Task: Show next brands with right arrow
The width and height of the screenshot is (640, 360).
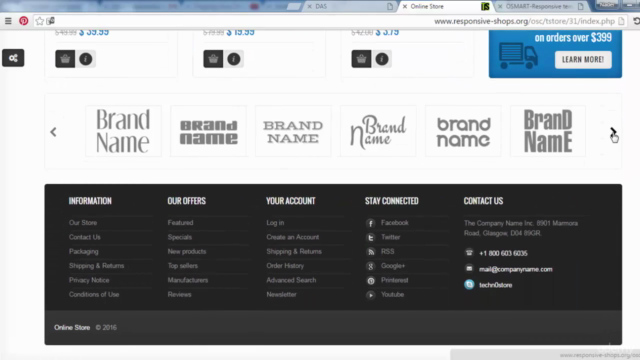Action: tap(613, 131)
